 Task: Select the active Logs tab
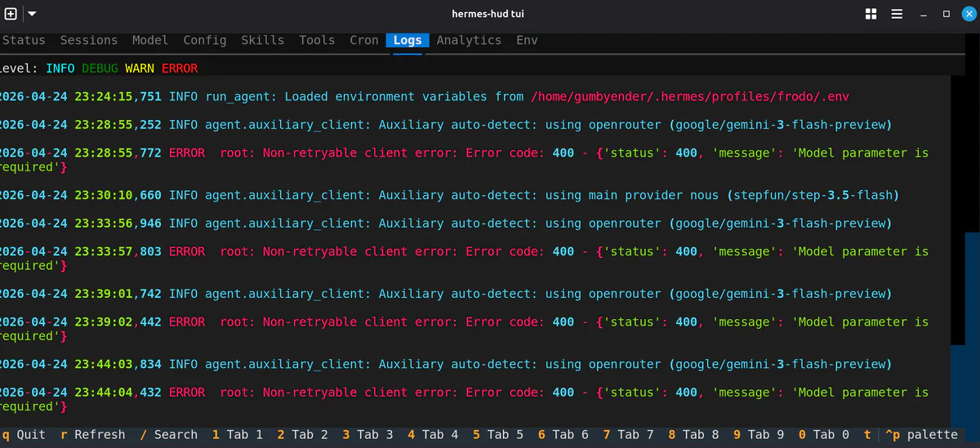408,40
